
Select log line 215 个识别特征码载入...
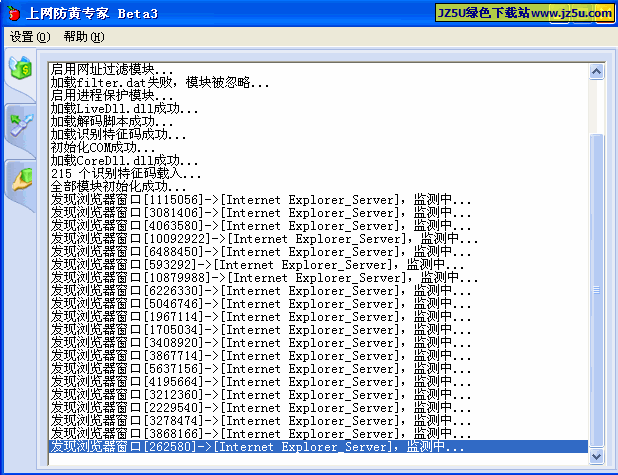[x=318, y=173]
